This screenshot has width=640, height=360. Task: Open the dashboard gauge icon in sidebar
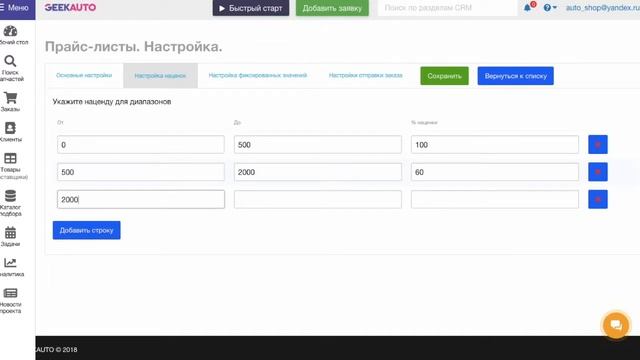coord(11,31)
